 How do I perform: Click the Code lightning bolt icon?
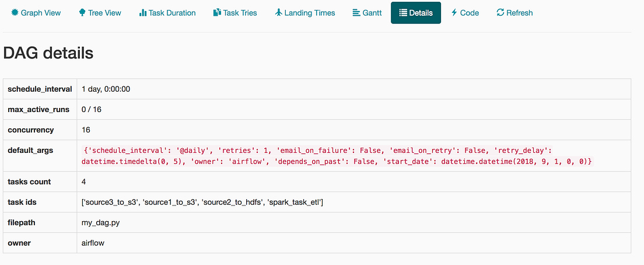point(454,13)
